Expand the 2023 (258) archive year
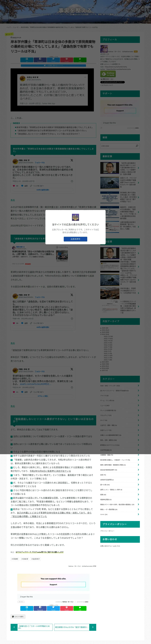The image size is (151, 644). [x=101, y=332]
